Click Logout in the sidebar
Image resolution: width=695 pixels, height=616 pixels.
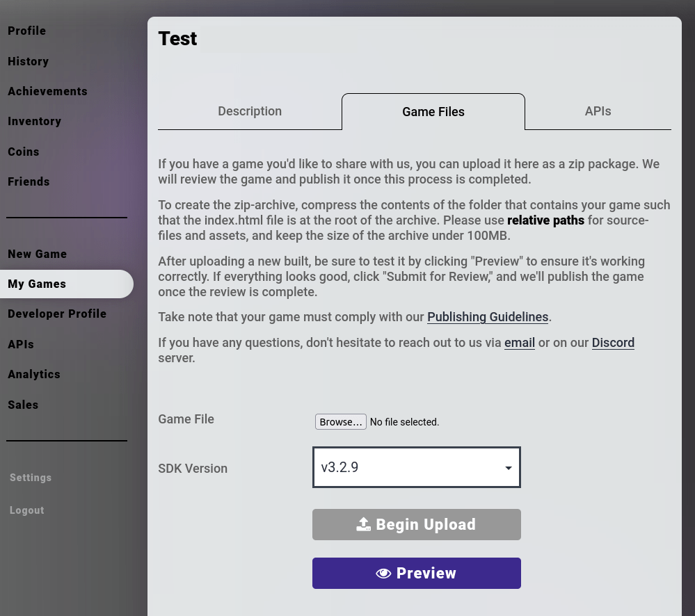(x=27, y=510)
